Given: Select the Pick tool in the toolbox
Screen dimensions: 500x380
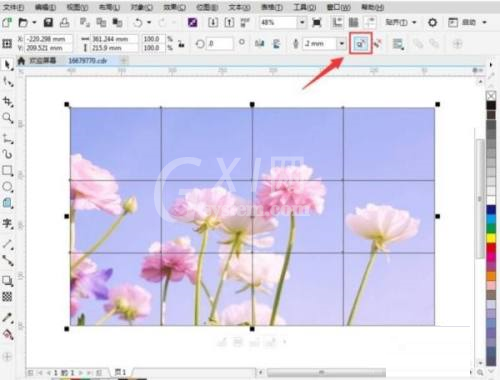Looking at the screenshot, I should click(7, 65).
